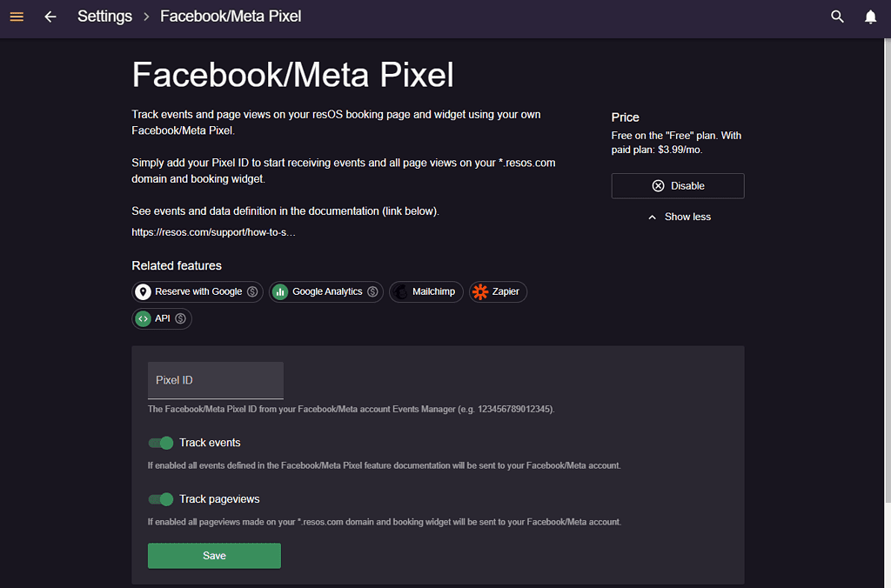This screenshot has height=588, width=891.
Task: Open the Mailchimp feature chip
Action: 426,291
